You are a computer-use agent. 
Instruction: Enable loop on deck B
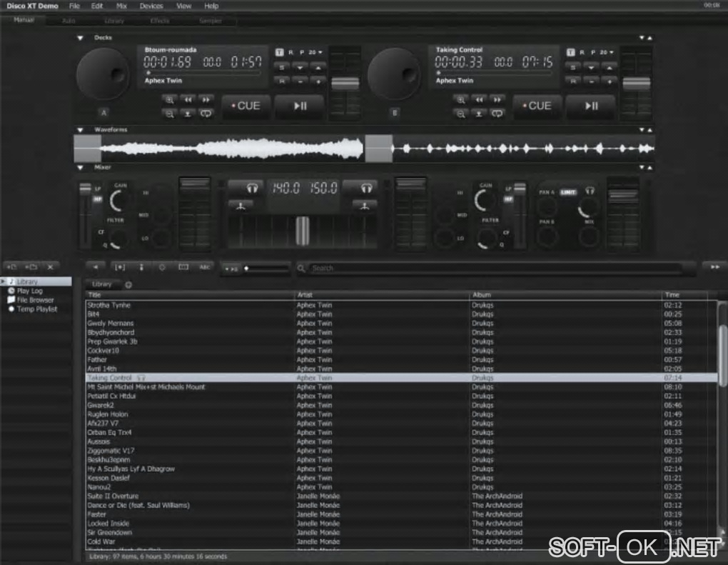click(497, 114)
